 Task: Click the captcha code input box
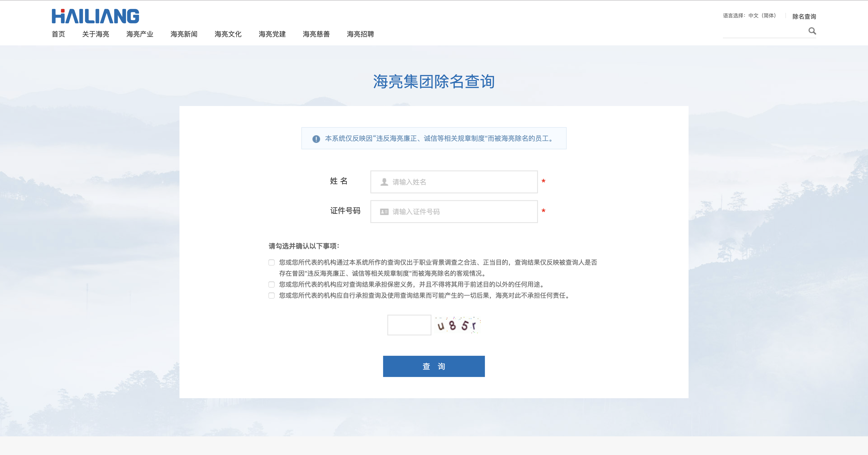(409, 325)
